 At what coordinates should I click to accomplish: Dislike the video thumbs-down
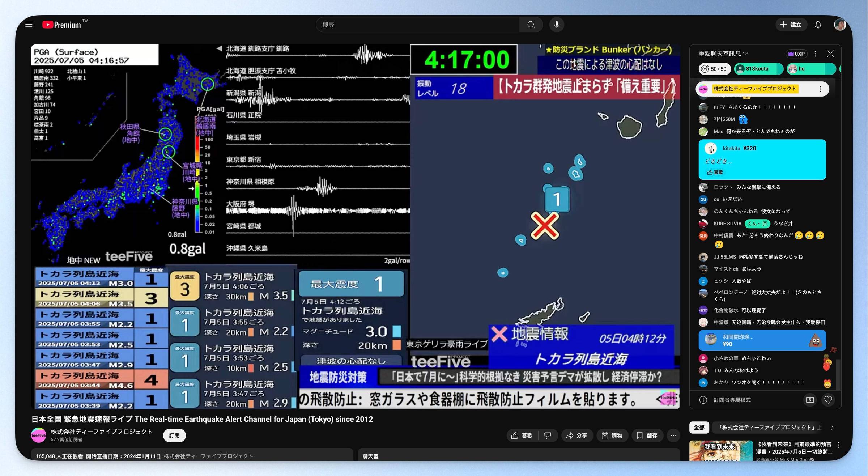[548, 435]
